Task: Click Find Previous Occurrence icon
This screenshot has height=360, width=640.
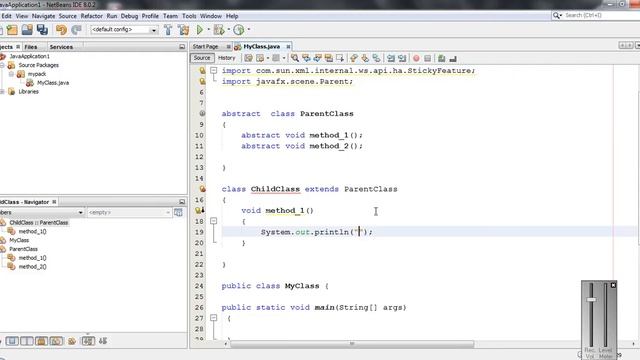Action: pos(306,58)
